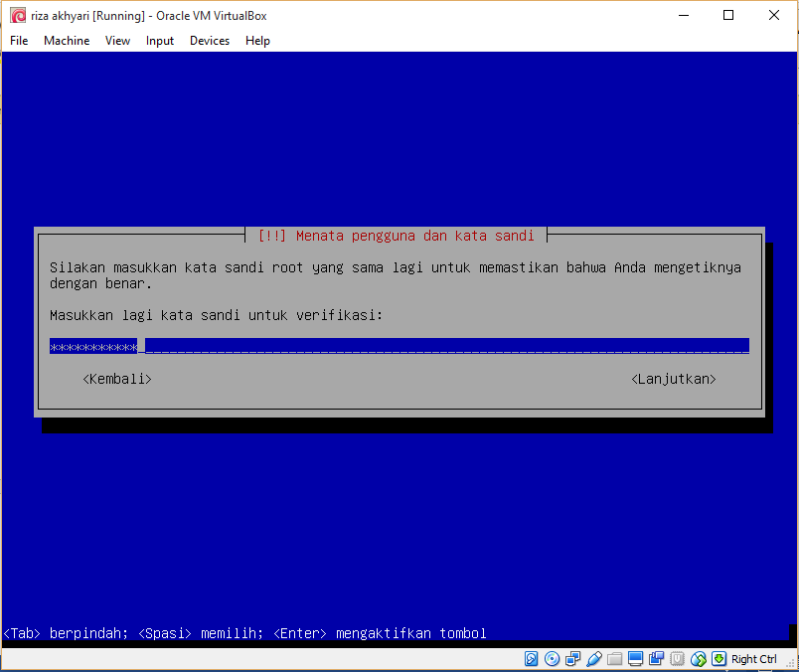Minimize the VirtualBox window
The width and height of the screenshot is (799, 672).
coord(684,15)
